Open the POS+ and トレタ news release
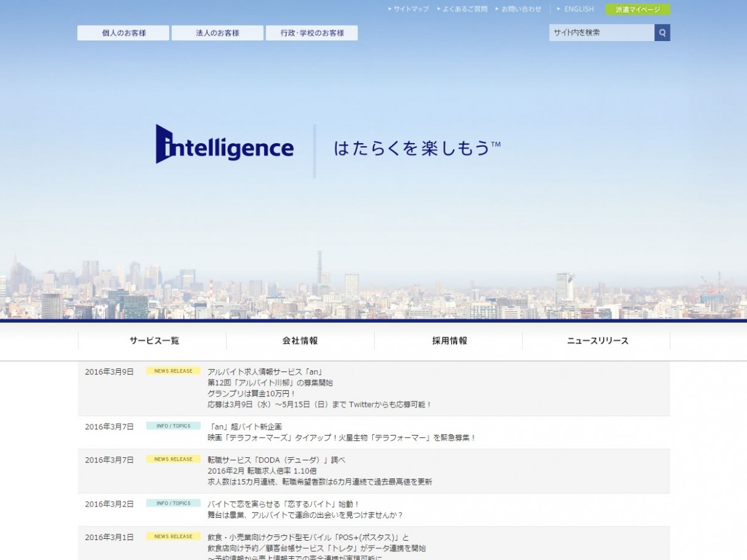Image resolution: width=747 pixels, height=560 pixels. point(308,538)
